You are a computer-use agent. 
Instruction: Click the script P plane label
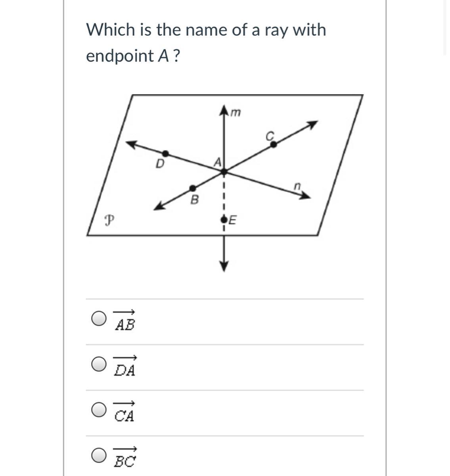107,219
